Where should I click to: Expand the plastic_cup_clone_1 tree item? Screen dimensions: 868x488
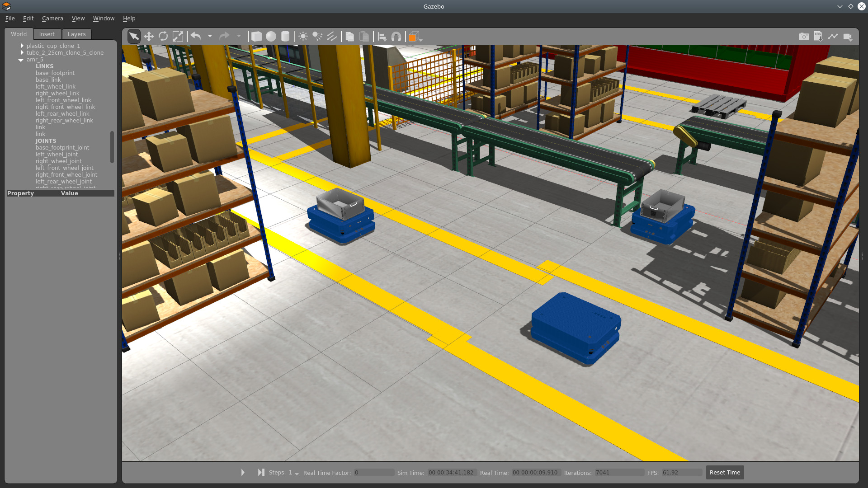(x=22, y=46)
